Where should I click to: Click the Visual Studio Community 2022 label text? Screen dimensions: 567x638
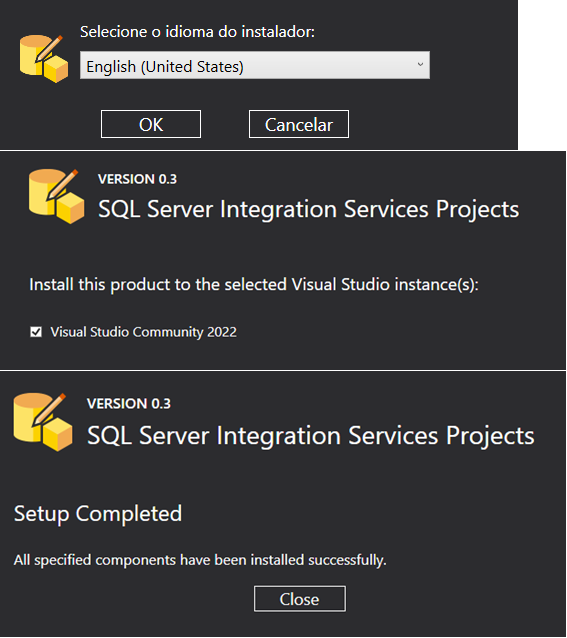(143, 332)
